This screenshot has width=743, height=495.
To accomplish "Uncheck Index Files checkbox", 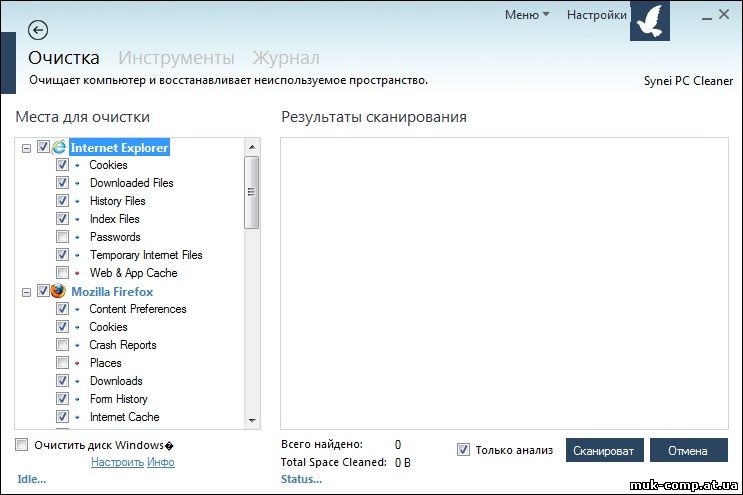I will (x=62, y=218).
